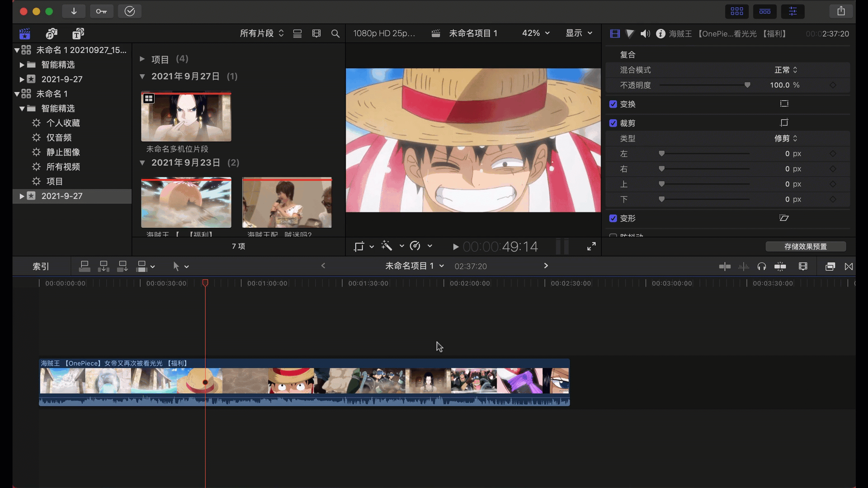Viewport: 868px width, 488px height.
Task: Enable the 变换 checkbox
Action: point(613,104)
